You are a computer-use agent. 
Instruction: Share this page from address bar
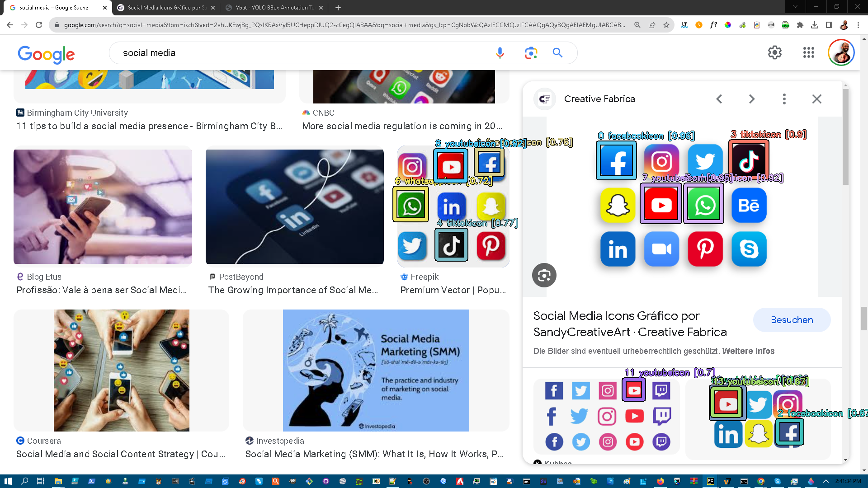(x=652, y=25)
